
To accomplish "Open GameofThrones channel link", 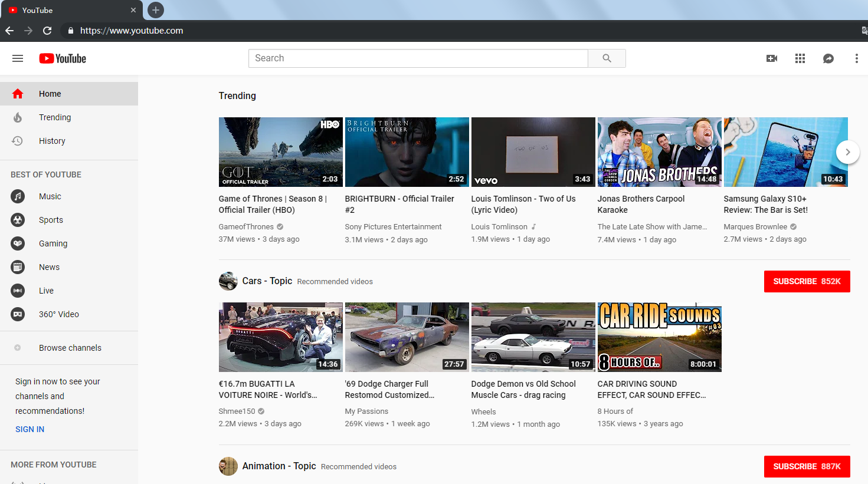I will point(246,227).
